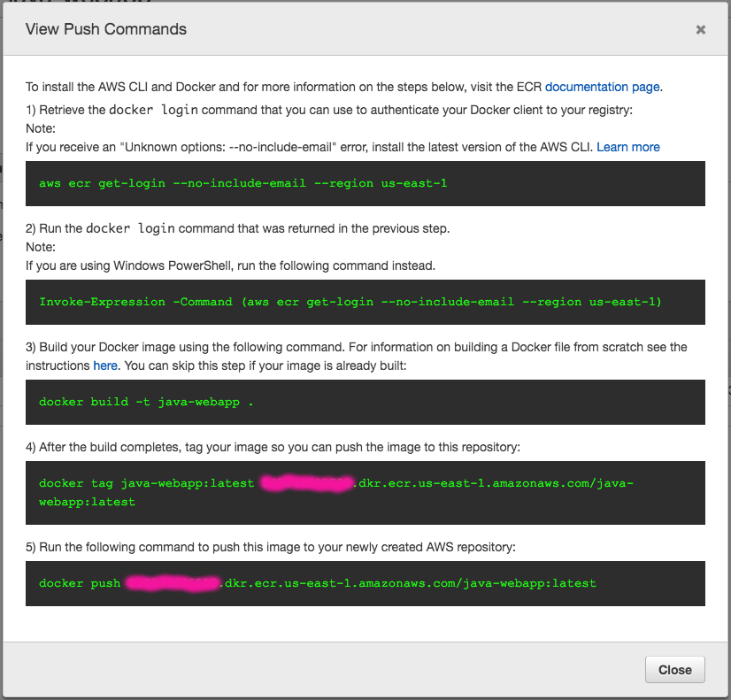Viewport: 731px width, 700px height.
Task: Click the step 5 push instruction text
Action: (270, 547)
